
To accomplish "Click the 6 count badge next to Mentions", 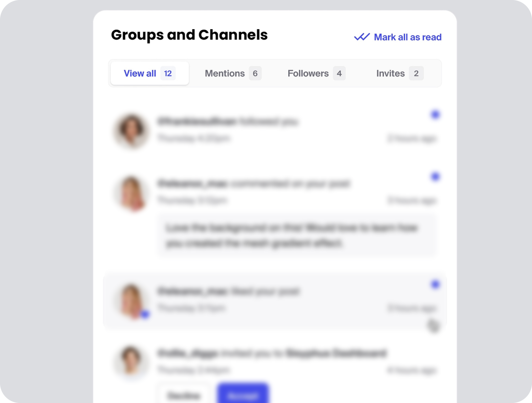I will point(255,73).
